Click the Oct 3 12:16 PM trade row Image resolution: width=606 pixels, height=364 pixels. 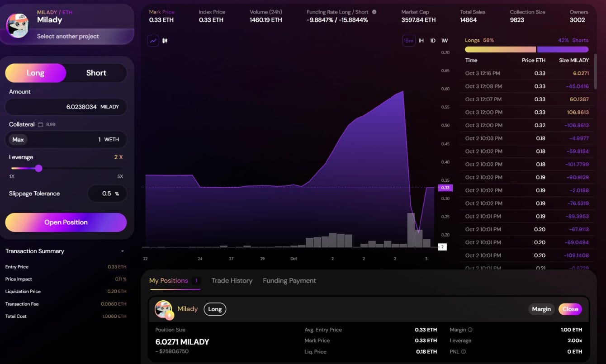pyautogui.click(x=527, y=73)
